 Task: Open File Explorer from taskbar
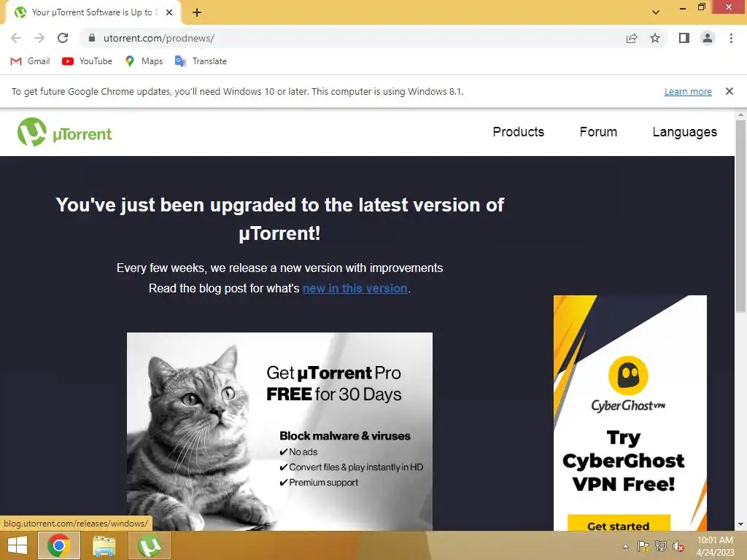tap(104, 545)
